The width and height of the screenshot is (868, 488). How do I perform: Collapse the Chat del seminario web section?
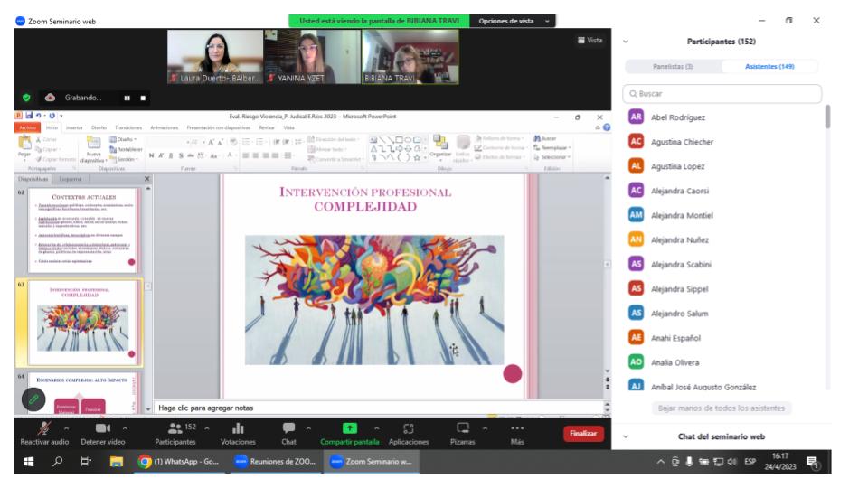point(626,436)
